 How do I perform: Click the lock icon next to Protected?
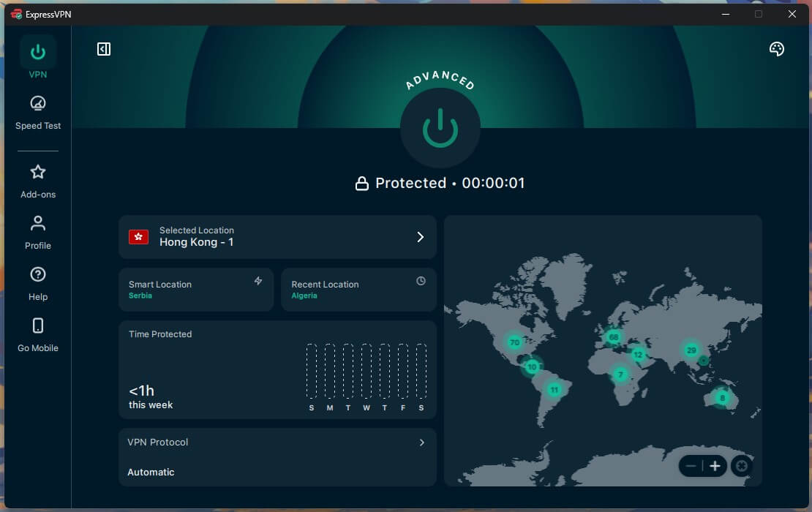tap(362, 184)
